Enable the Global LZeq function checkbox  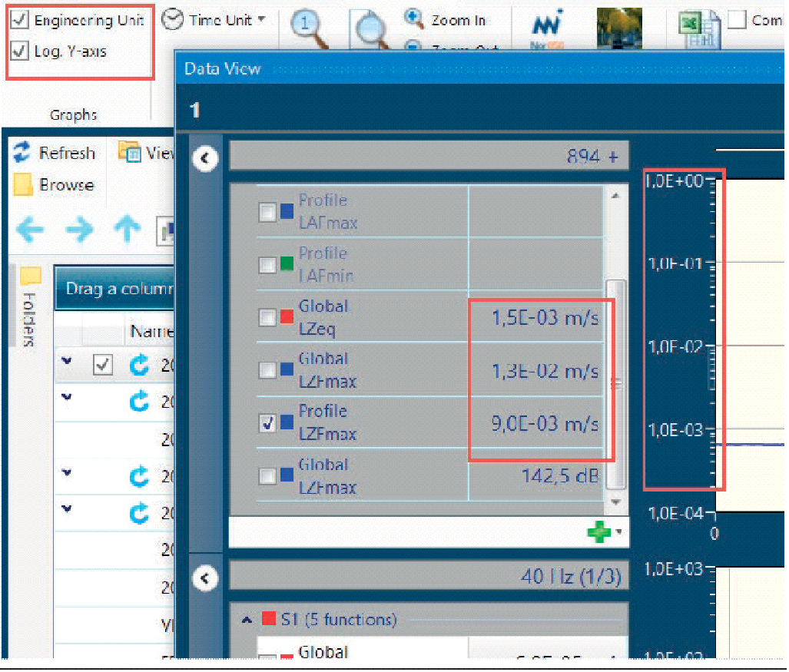[x=267, y=317]
